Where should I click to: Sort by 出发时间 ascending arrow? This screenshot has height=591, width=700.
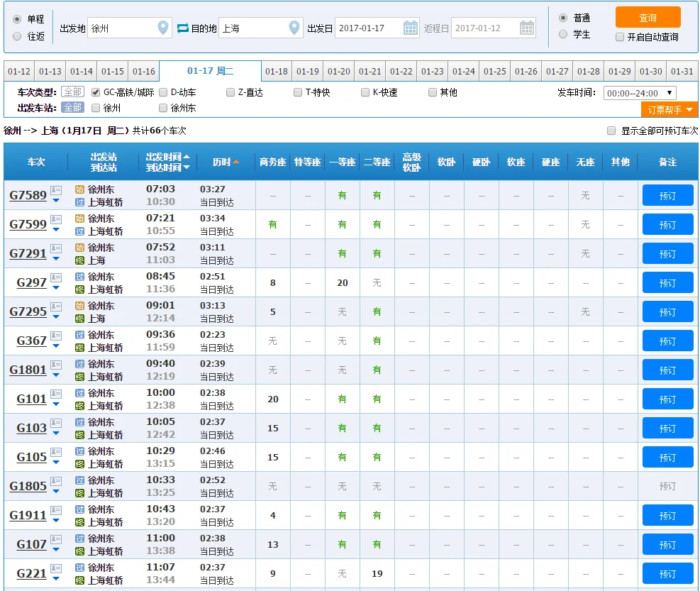pyautogui.click(x=187, y=157)
